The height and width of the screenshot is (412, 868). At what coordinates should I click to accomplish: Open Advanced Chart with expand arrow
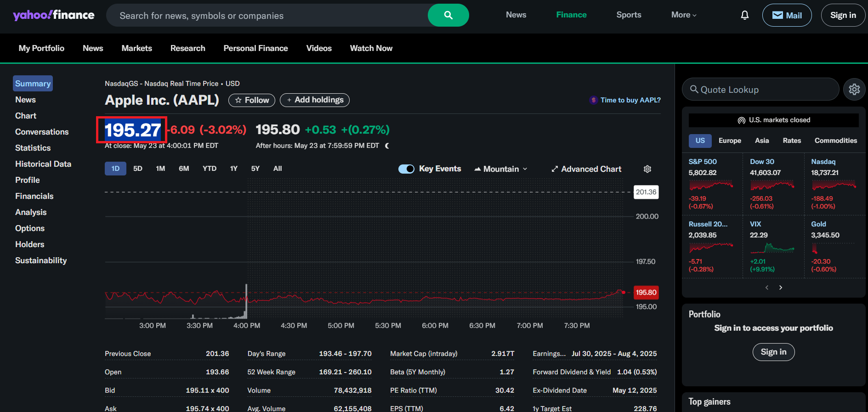click(x=586, y=169)
